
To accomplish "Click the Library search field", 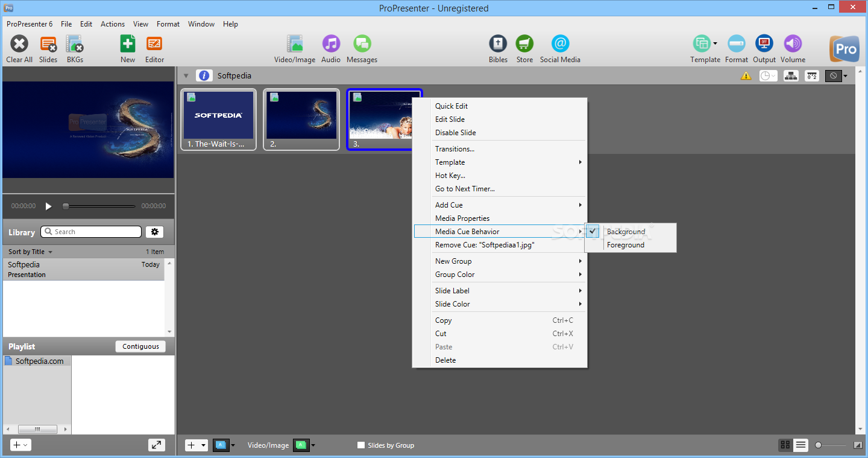I will tap(91, 232).
